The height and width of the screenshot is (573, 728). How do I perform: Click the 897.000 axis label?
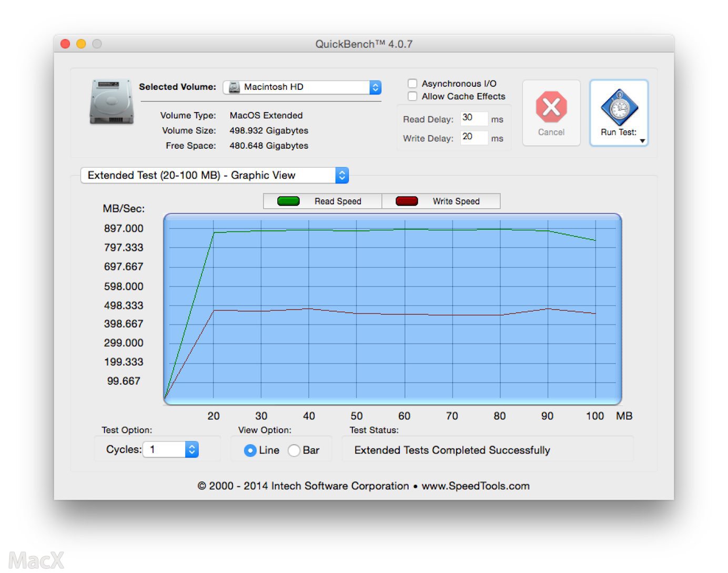[x=124, y=228]
